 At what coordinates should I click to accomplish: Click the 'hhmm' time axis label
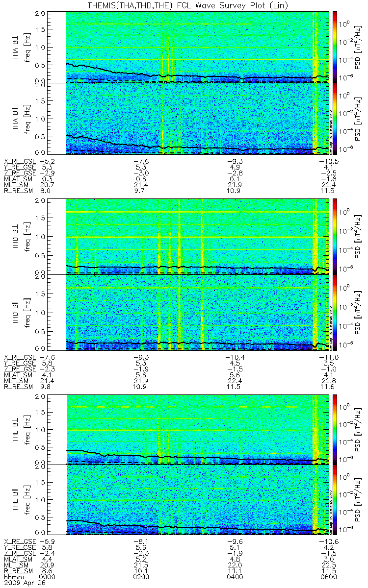tap(13, 577)
